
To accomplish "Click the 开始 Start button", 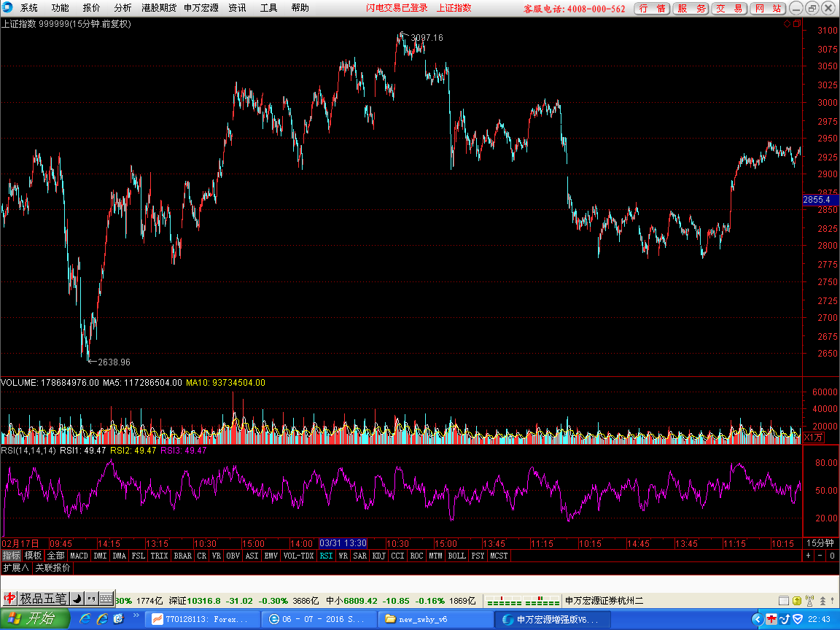I will pyautogui.click(x=35, y=619).
